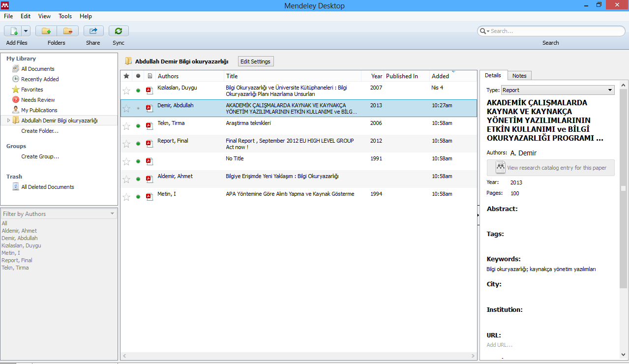Click in the Search input field

tap(557, 31)
